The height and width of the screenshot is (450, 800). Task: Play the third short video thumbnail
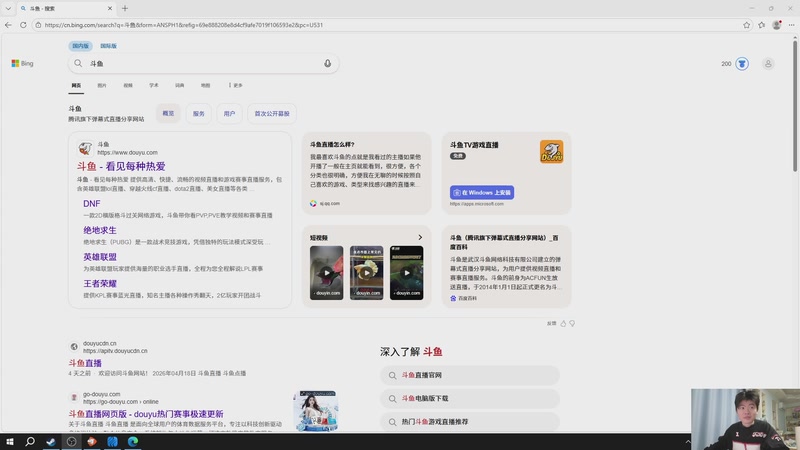pos(407,272)
